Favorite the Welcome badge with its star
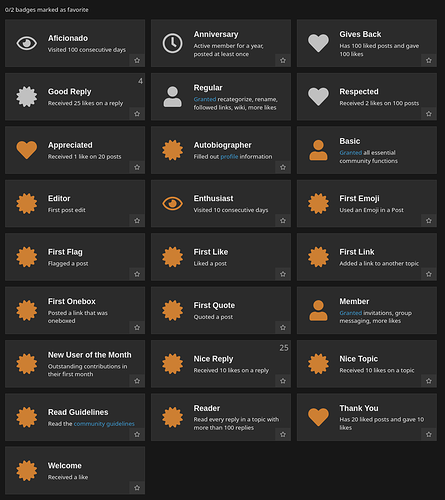Image resolution: width=445 pixels, height=500 pixels. click(x=137, y=488)
